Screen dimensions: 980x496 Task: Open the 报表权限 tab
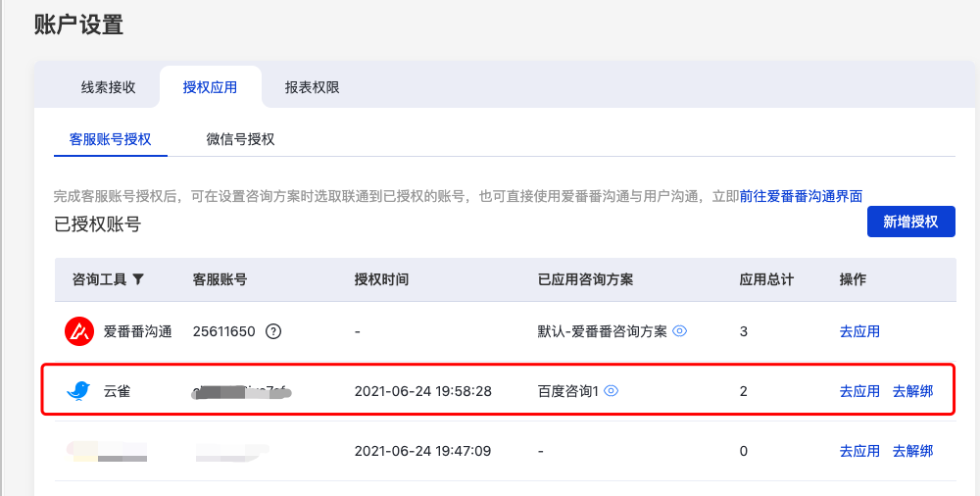pyautogui.click(x=312, y=87)
